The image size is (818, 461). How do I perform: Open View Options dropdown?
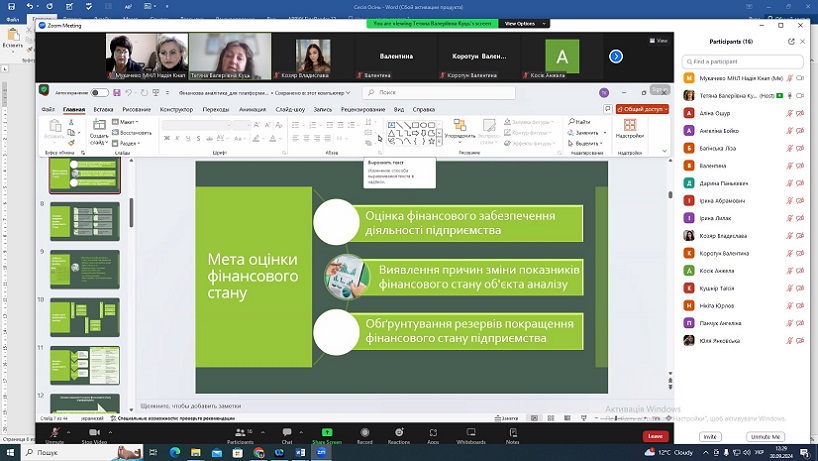524,23
